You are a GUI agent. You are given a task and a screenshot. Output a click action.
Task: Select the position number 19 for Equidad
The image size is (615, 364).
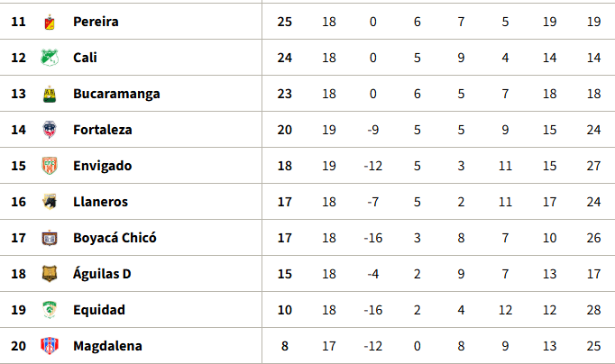(18, 310)
